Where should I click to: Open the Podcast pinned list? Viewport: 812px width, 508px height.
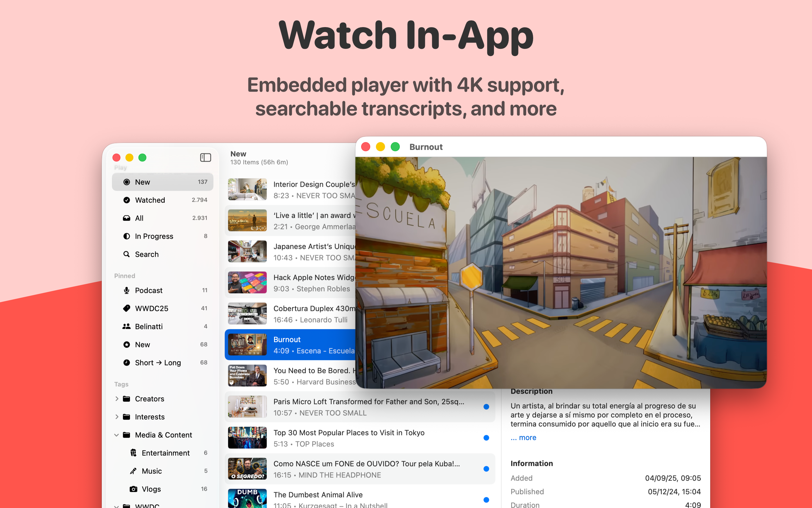[162, 290]
